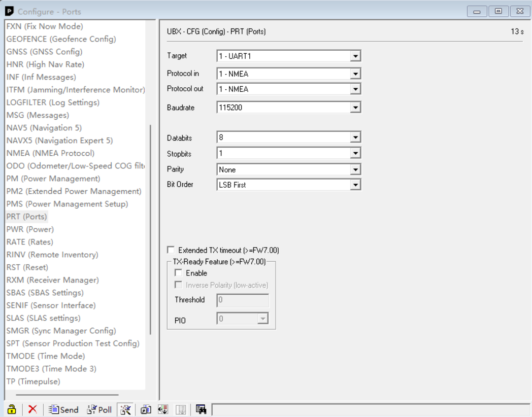
Task: Click the binoculars search icon
Action: pyautogui.click(x=201, y=409)
